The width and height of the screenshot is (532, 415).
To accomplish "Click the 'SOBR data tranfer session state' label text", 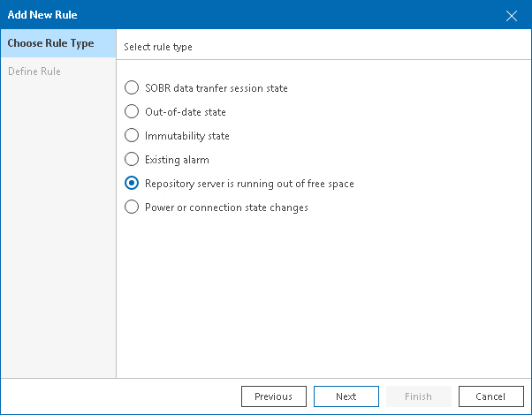I will tap(217, 88).
